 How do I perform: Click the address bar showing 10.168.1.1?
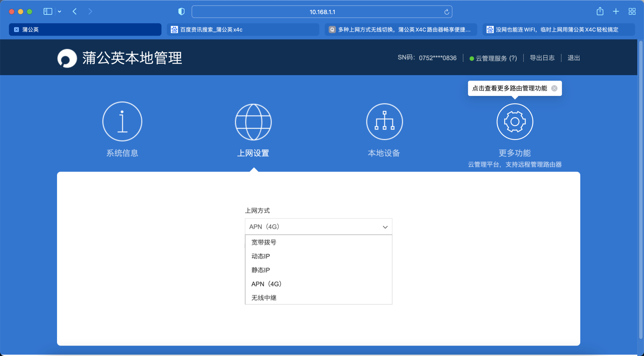[x=322, y=12]
